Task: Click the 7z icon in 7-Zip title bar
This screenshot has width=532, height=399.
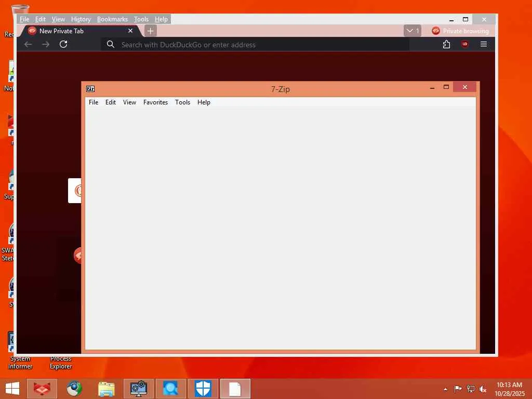Action: pyautogui.click(x=90, y=89)
